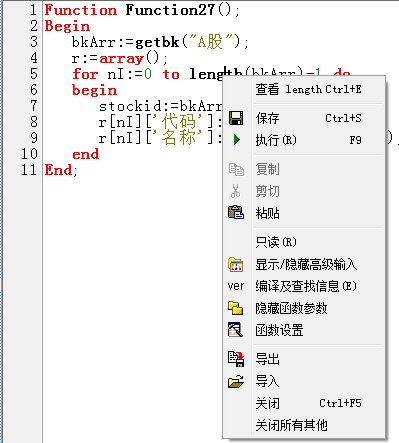Click the 'end' keyword on line 10
This screenshot has height=443, width=399.
(86, 154)
